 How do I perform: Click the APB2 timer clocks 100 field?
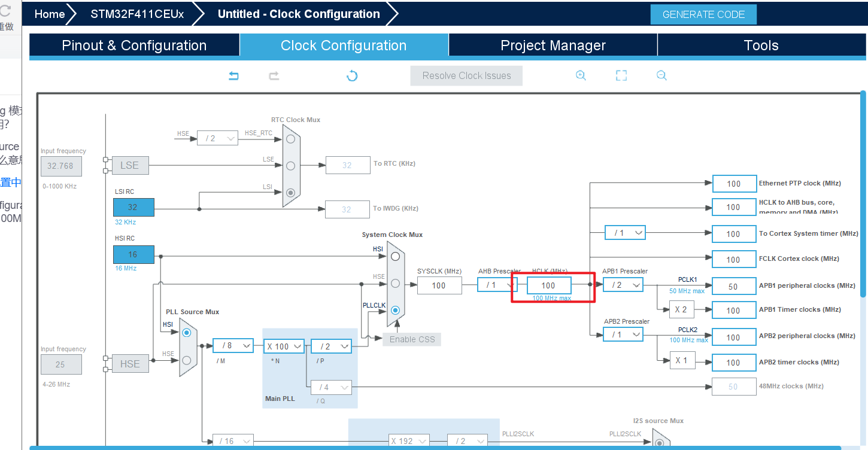pos(734,363)
